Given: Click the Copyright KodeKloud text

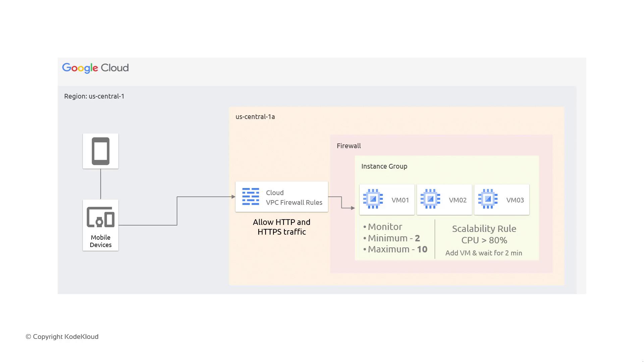Looking at the screenshot, I should [62, 337].
